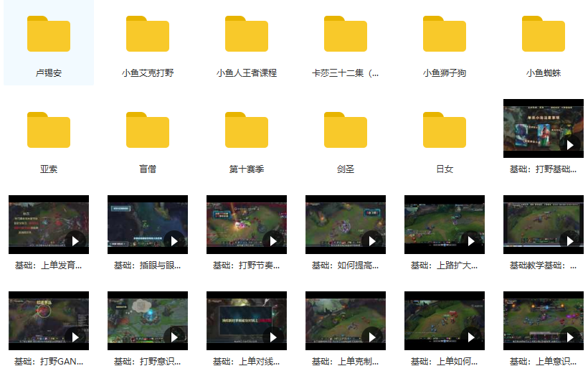Viewport: 588px width, 371px height.
Task: Click the 剑圣 folder name
Action: click(x=346, y=169)
